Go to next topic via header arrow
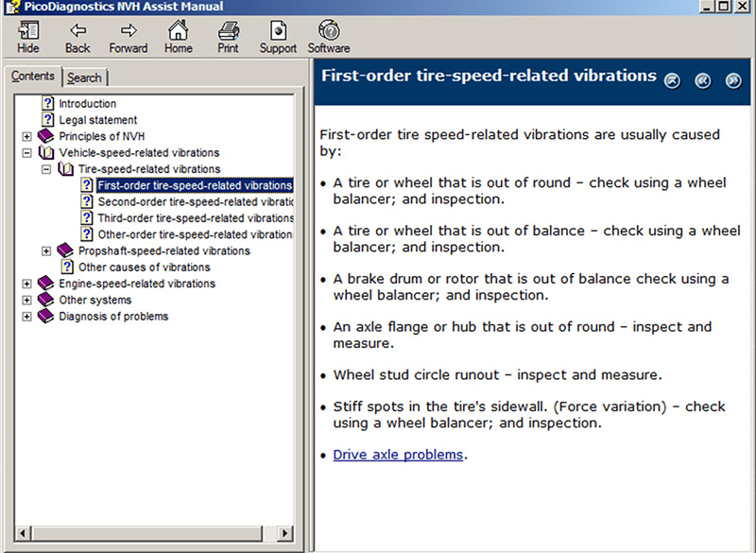Screen dimensions: 756x553 pyautogui.click(x=732, y=81)
